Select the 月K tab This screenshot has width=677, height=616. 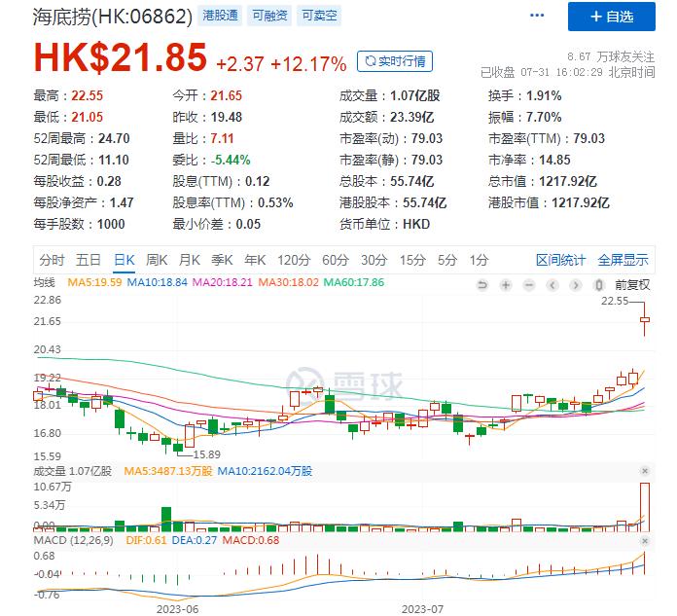[x=189, y=260]
